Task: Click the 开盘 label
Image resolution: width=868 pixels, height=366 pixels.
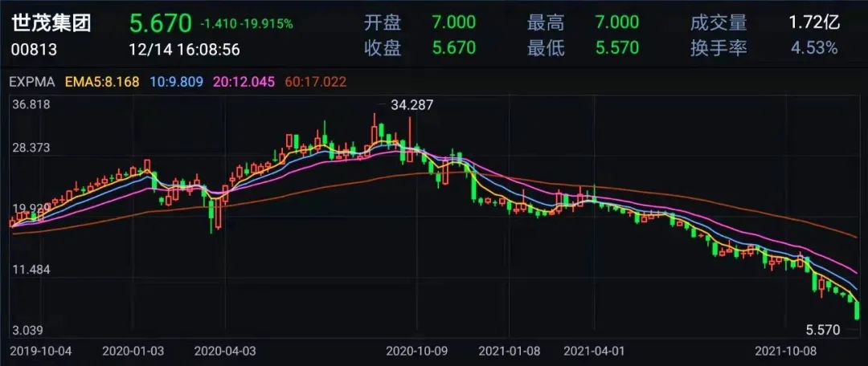Action: pos(383,22)
